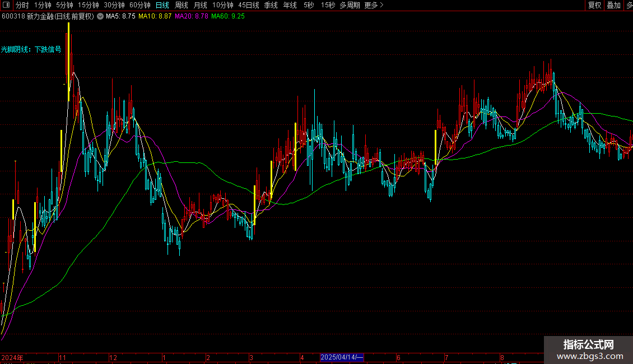Switch to the 分时 intraday view
633x364 pixels.
coord(22,5)
